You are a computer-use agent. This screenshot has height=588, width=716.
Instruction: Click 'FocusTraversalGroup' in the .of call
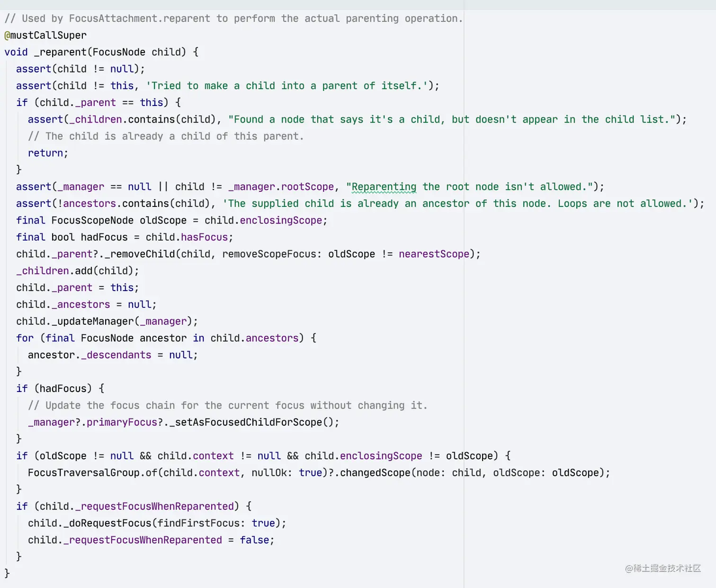pos(84,472)
